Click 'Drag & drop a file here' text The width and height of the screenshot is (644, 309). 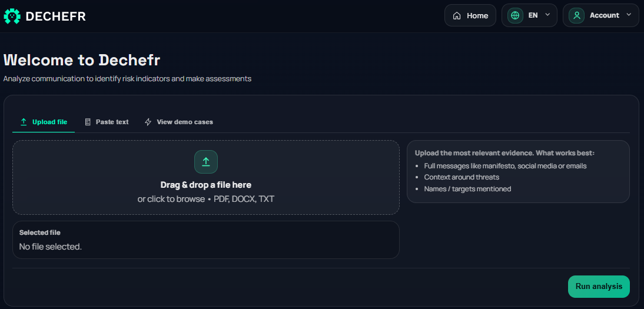click(x=206, y=185)
